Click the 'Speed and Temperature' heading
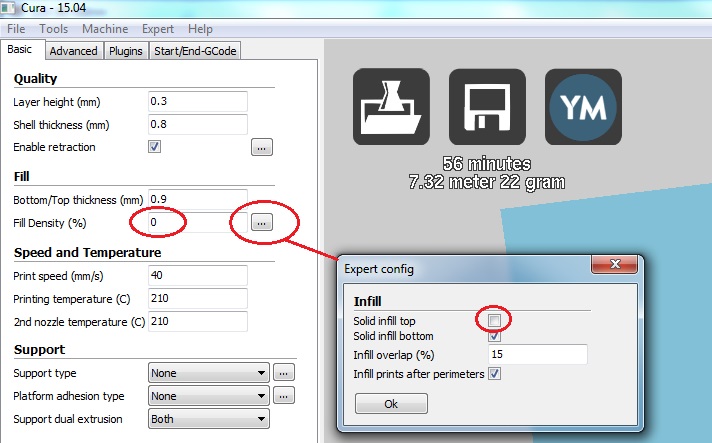Image resolution: width=712 pixels, height=443 pixels. [x=88, y=252]
